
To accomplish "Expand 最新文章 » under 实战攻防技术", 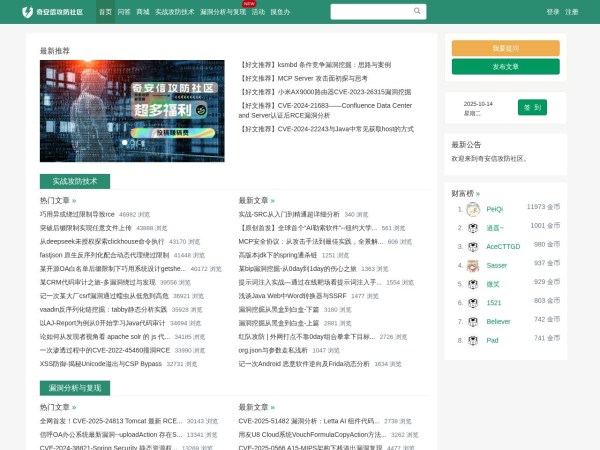I will [257, 201].
